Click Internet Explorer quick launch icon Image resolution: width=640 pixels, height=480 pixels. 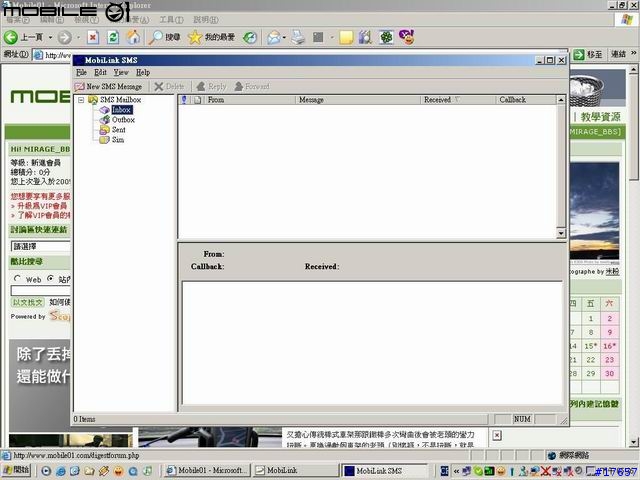60,471
